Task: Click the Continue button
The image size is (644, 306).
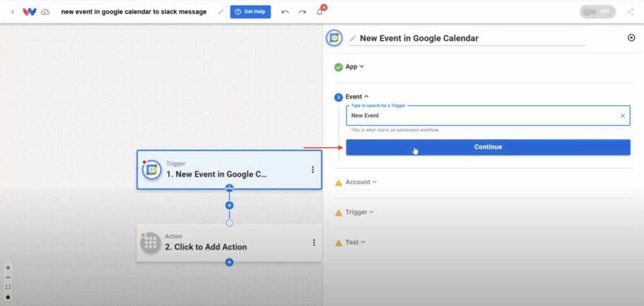Action: point(488,147)
